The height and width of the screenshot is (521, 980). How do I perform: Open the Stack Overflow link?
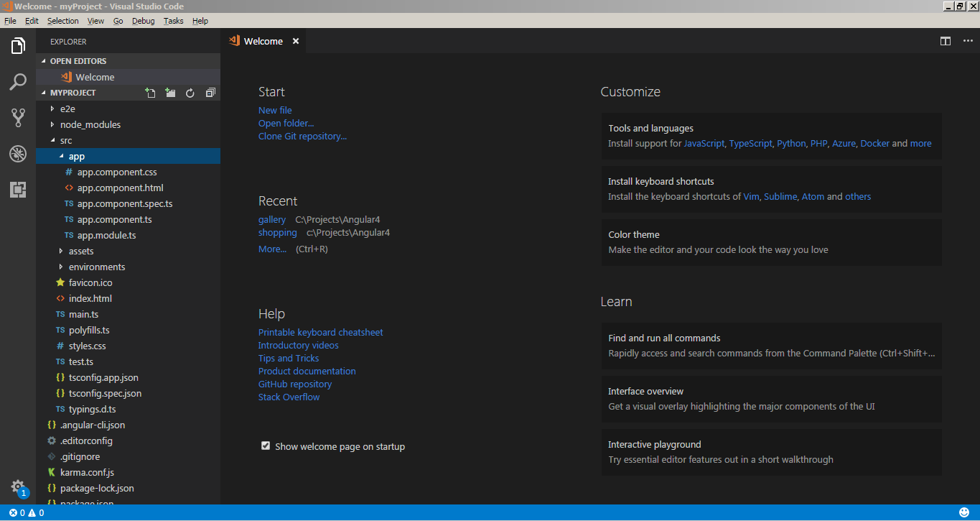289,397
